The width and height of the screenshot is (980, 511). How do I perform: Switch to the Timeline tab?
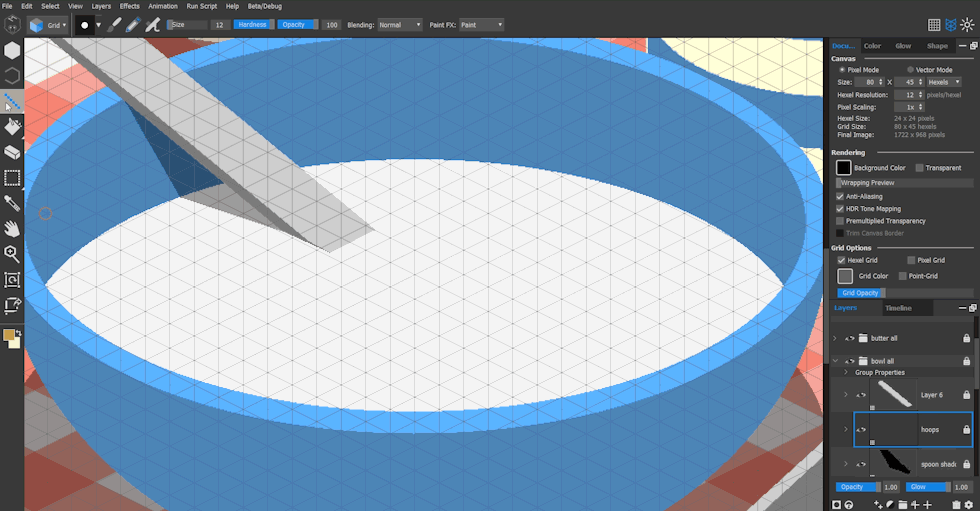tap(898, 308)
